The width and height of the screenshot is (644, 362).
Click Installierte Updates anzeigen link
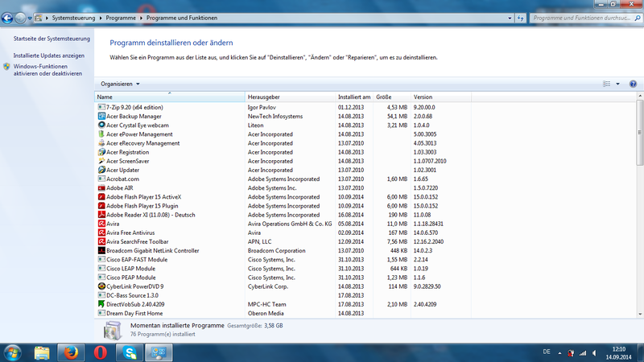coord(48,56)
